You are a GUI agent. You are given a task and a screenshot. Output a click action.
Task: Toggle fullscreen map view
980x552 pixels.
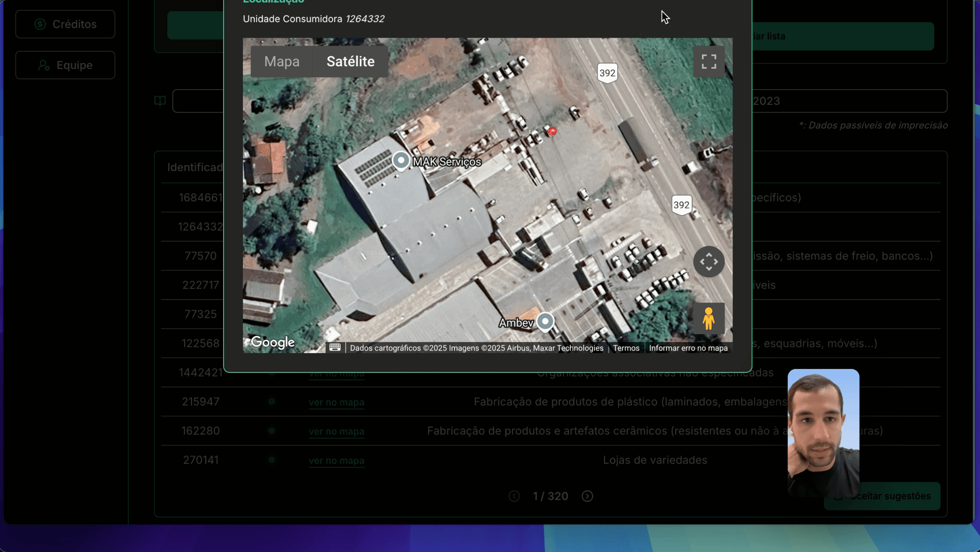click(708, 61)
